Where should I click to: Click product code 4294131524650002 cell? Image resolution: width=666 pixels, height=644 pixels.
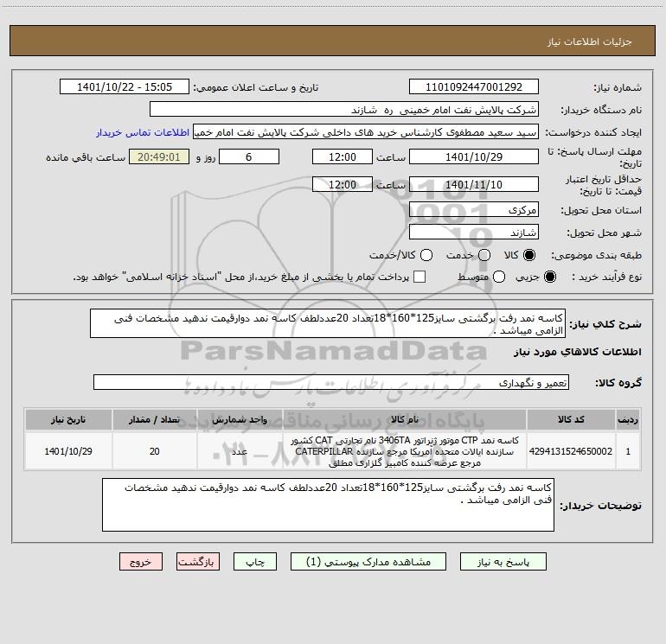571,451
